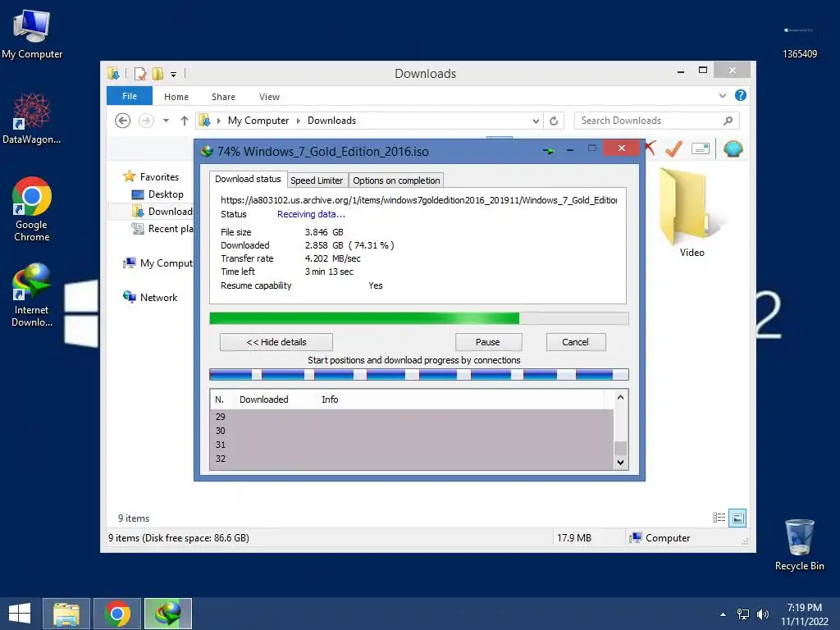Click My Computer in the address path
Image resolution: width=840 pixels, height=630 pixels.
[x=258, y=121]
